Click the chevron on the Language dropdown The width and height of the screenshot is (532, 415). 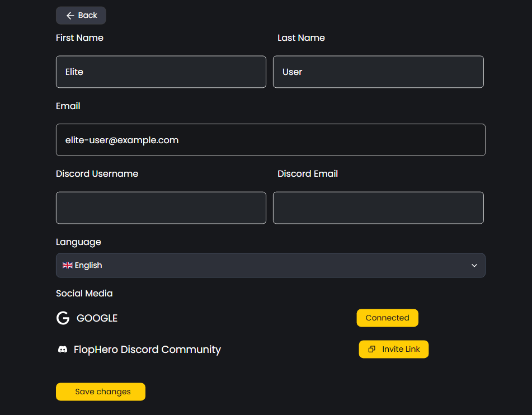pos(474,265)
